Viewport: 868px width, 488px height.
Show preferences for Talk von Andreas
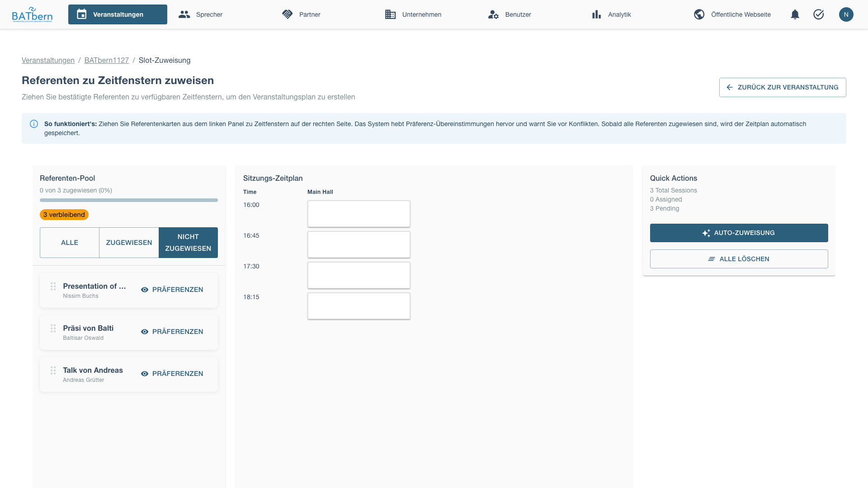click(x=172, y=374)
